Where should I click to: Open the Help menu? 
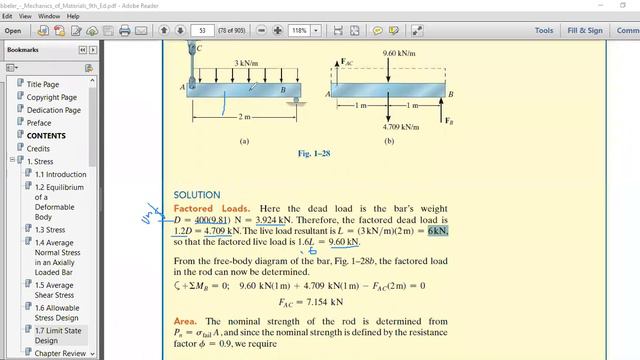(73, 16)
